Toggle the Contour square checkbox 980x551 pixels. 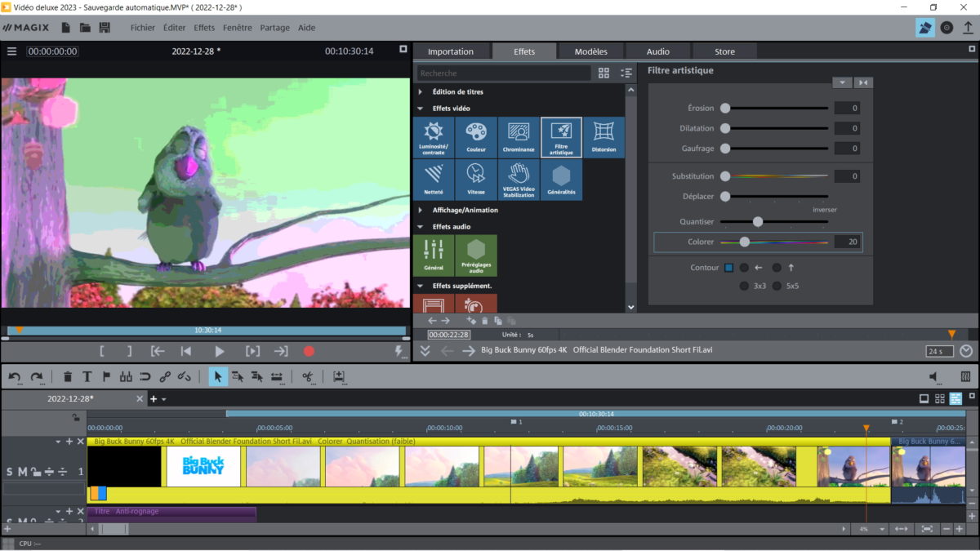click(x=728, y=268)
